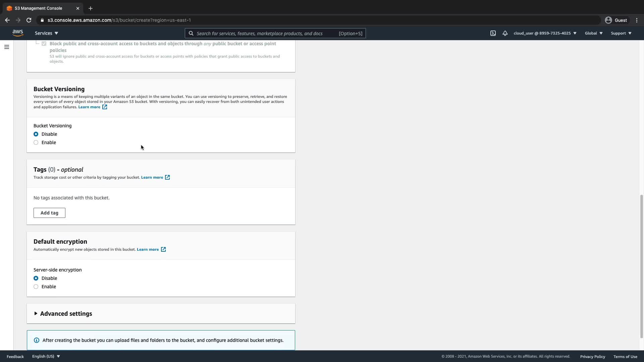Open the cloud_user account dropdown

[x=545, y=33]
